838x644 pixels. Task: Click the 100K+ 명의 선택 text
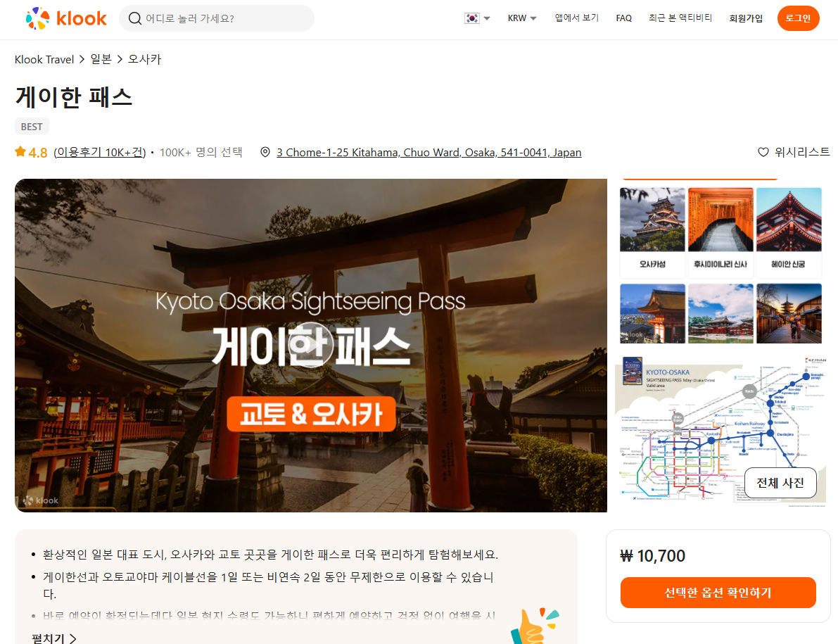point(201,152)
